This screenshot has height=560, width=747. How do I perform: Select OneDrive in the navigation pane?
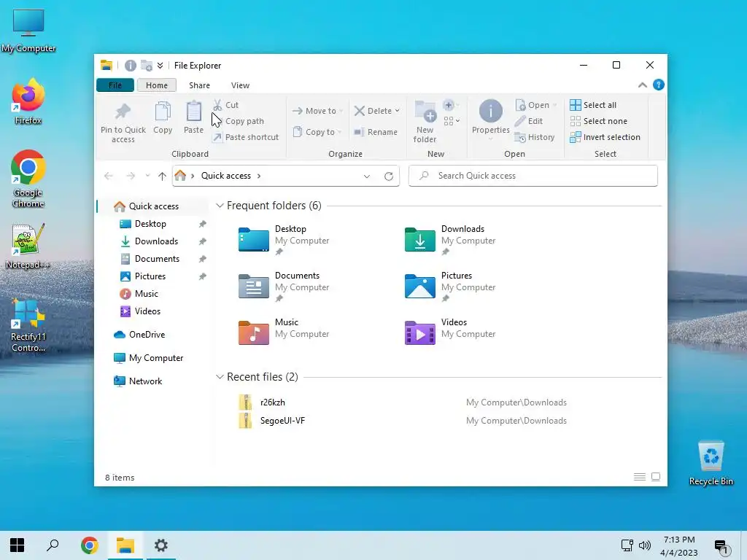(x=147, y=335)
